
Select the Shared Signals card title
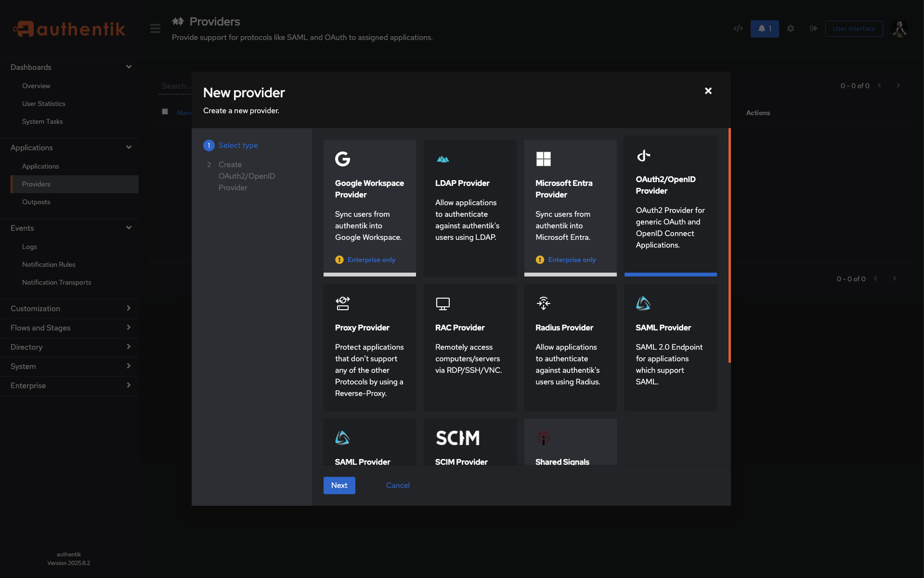pos(562,461)
